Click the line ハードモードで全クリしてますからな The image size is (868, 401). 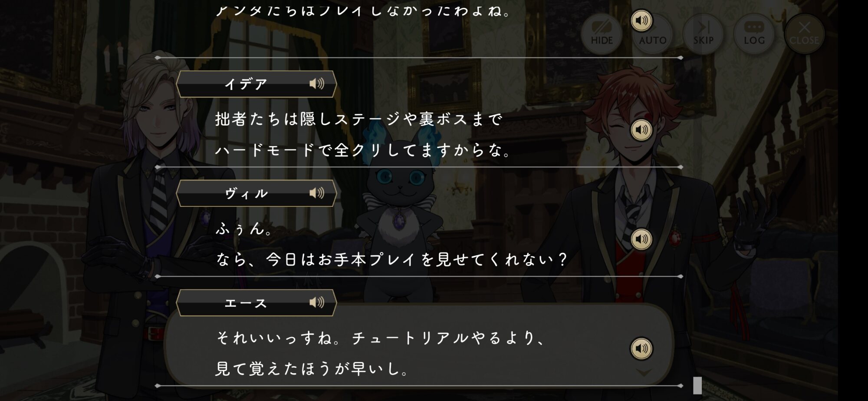pyautogui.click(x=363, y=150)
